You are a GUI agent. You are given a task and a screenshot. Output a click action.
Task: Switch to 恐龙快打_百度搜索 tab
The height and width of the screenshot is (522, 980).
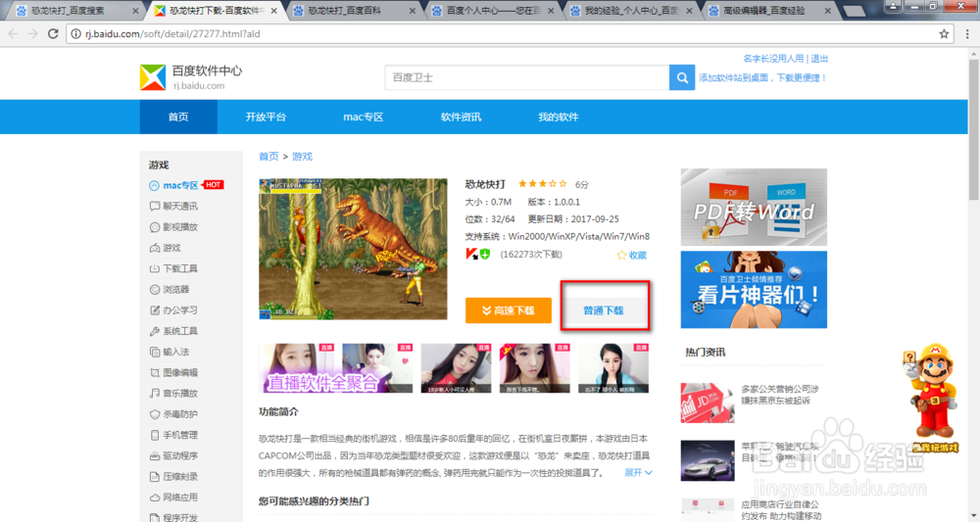pos(73,11)
